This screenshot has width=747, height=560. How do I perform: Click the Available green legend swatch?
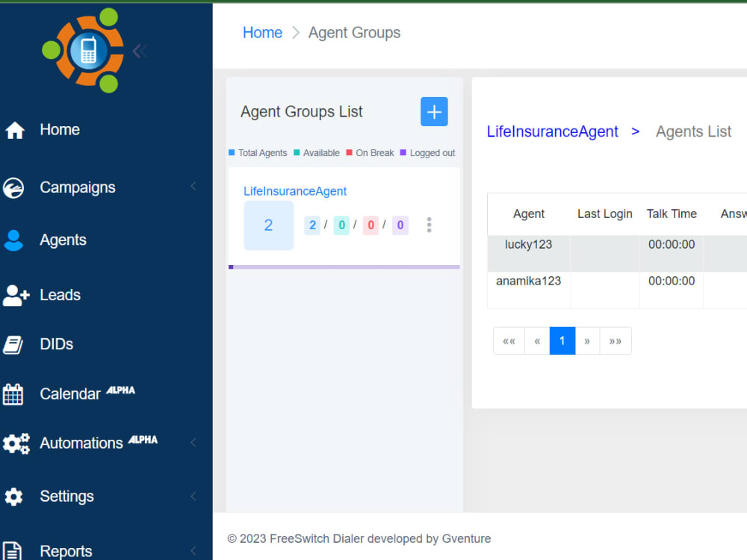click(x=297, y=152)
